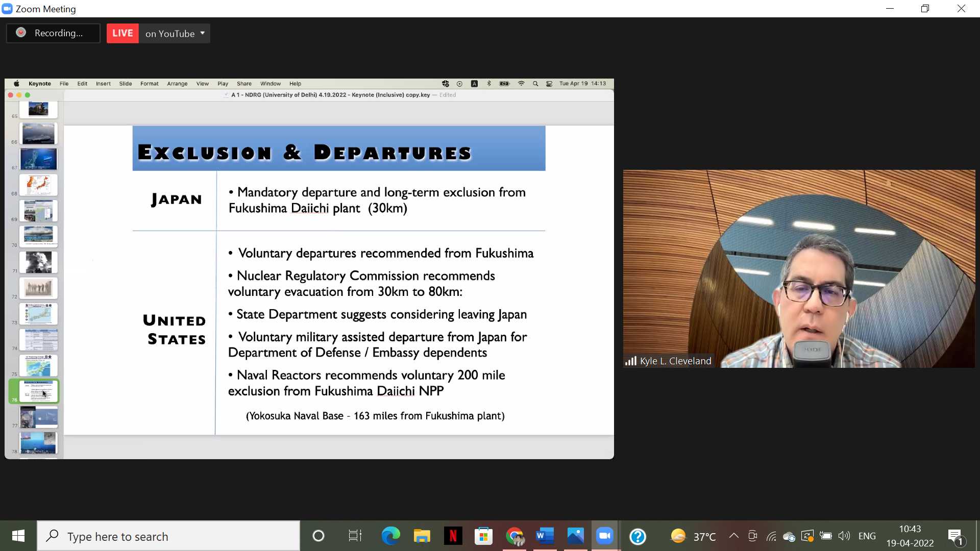Open the Zoom app in taskbar
This screenshot has height=551, width=980.
605,536
